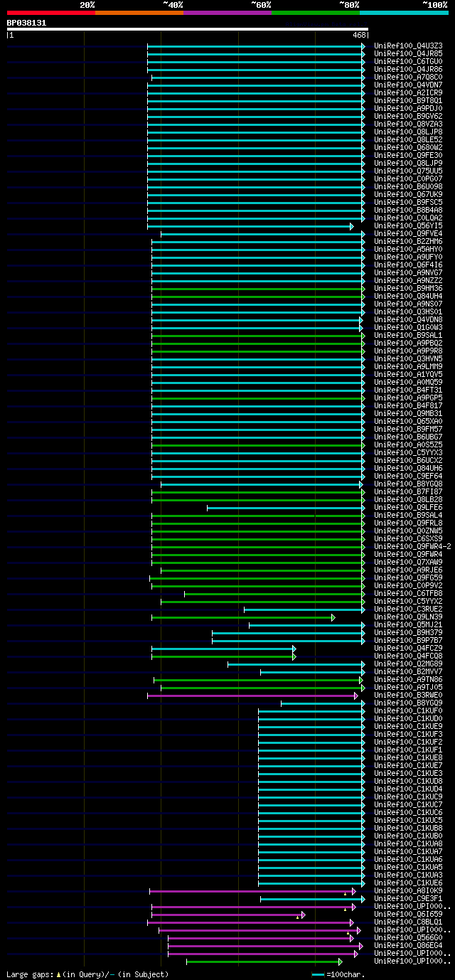Select the UniRef100_B8YGQ9 label

tap(408, 703)
